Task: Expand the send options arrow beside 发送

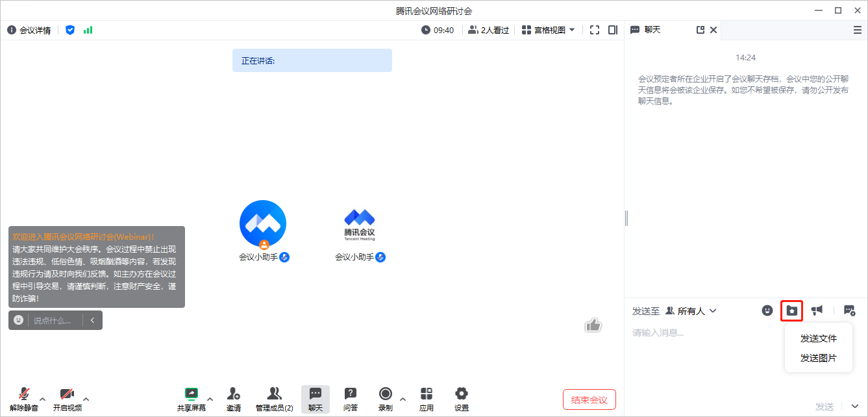Action: (x=854, y=407)
